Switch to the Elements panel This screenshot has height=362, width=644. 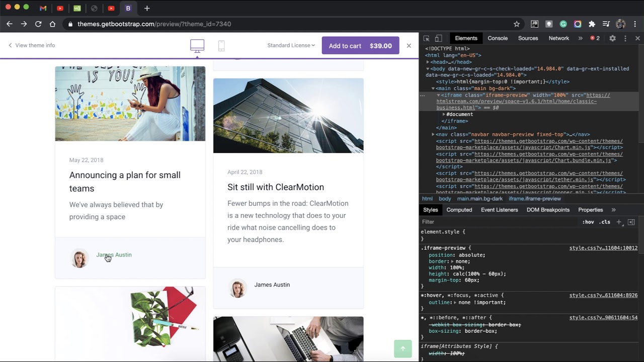coord(466,38)
